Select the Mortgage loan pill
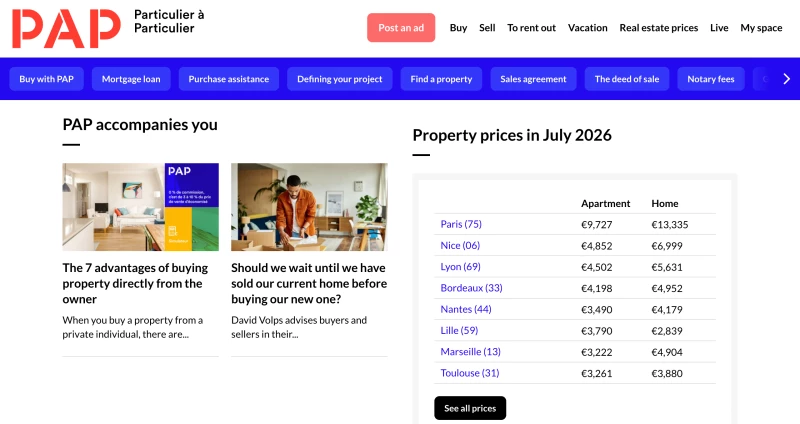 (131, 79)
